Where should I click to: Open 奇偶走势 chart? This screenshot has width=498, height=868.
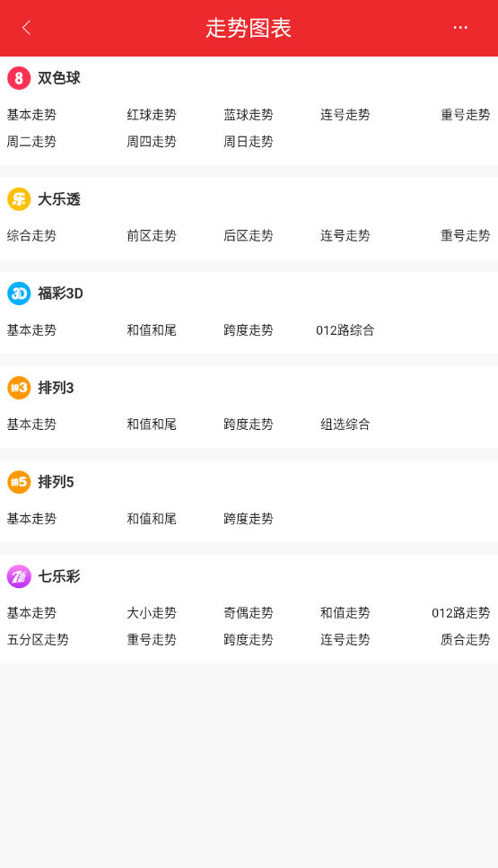[249, 613]
